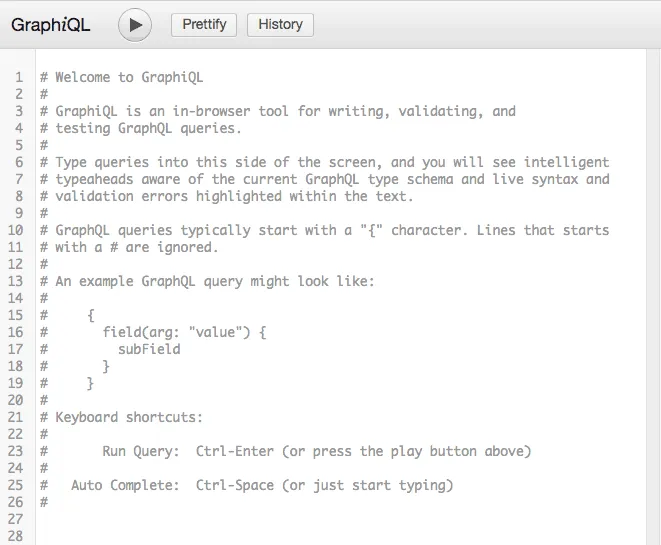
Task: Click the closing brace on line 18
Action: [106, 366]
